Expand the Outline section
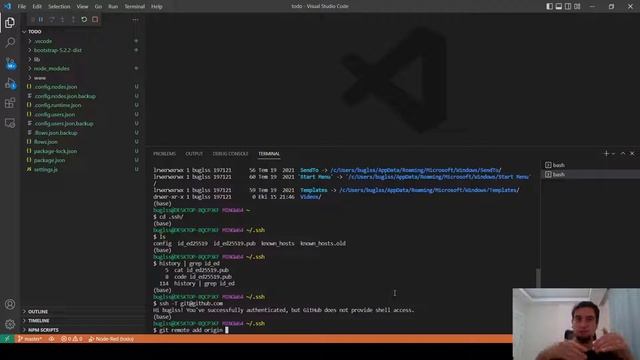640x360 pixels. point(82,311)
